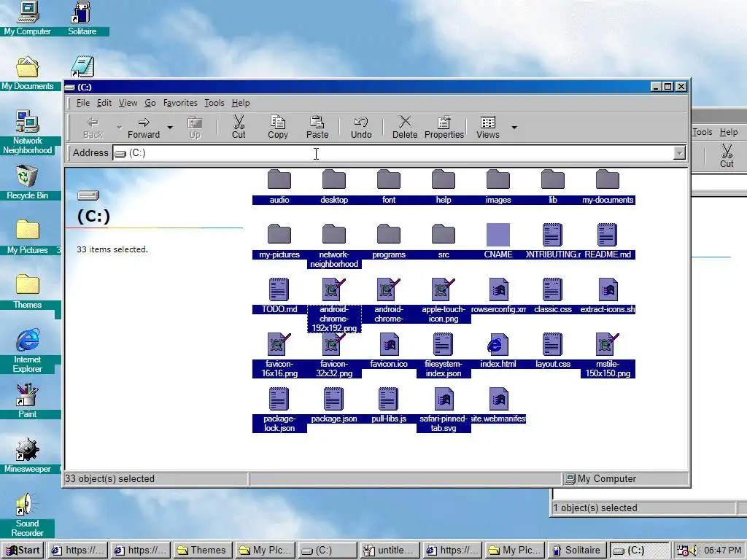Click the Start button

(x=23, y=550)
